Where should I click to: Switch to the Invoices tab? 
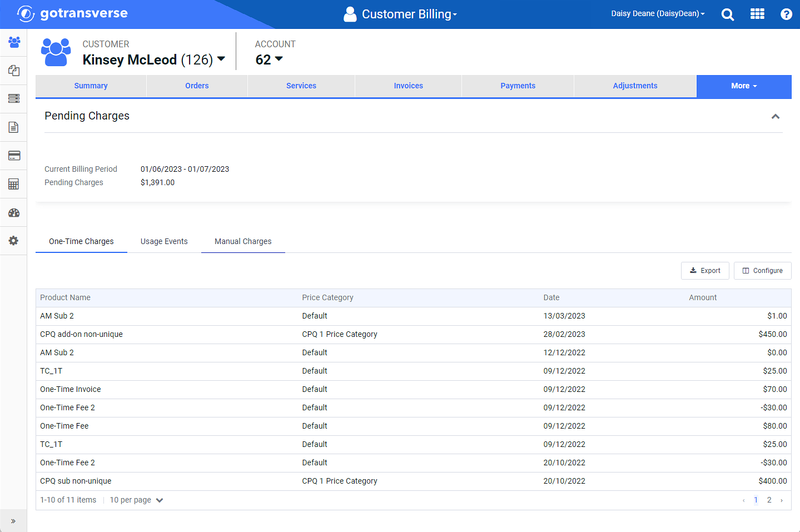409,86
